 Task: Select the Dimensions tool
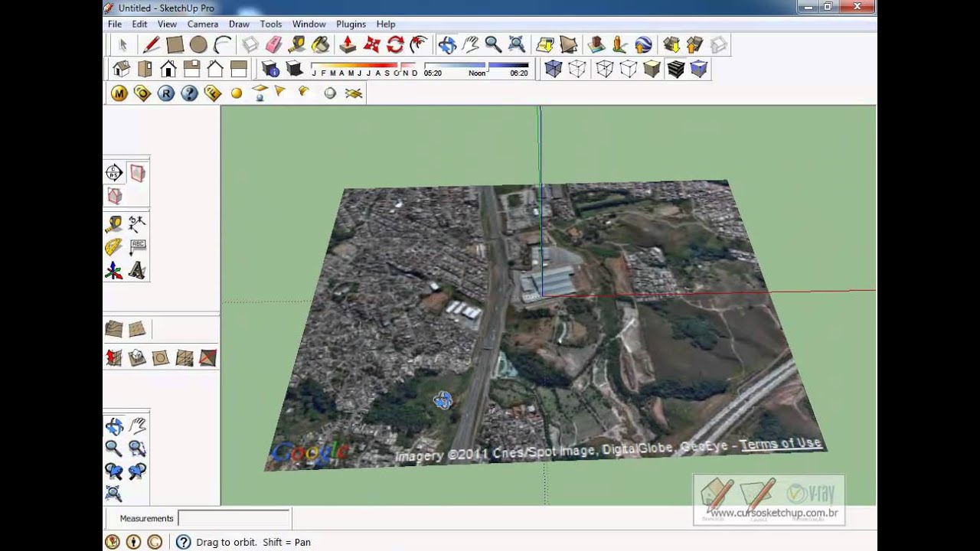[137, 224]
